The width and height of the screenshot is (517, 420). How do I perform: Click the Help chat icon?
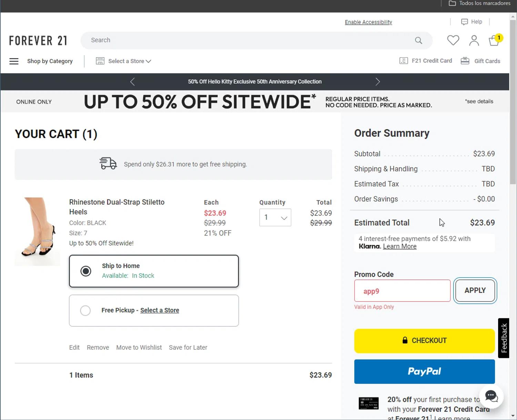[464, 22]
